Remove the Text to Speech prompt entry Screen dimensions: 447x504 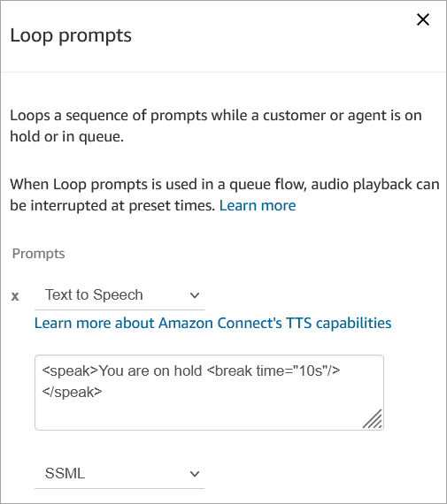coord(15,296)
